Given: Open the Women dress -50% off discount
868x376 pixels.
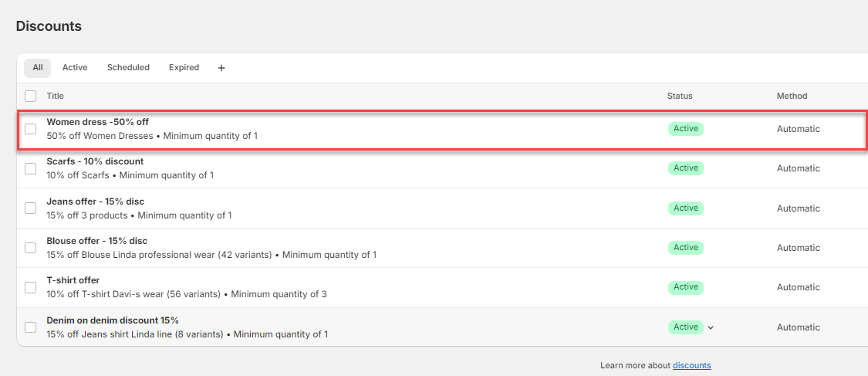Looking at the screenshot, I should pos(98,122).
